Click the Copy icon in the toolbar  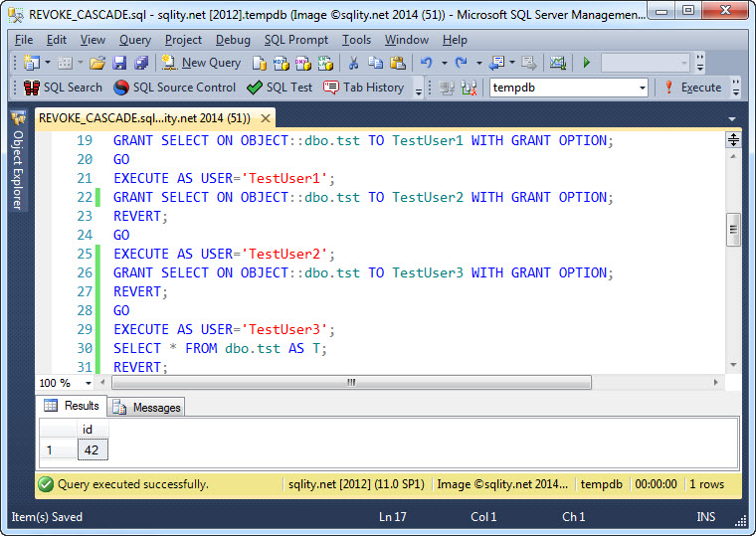375,63
